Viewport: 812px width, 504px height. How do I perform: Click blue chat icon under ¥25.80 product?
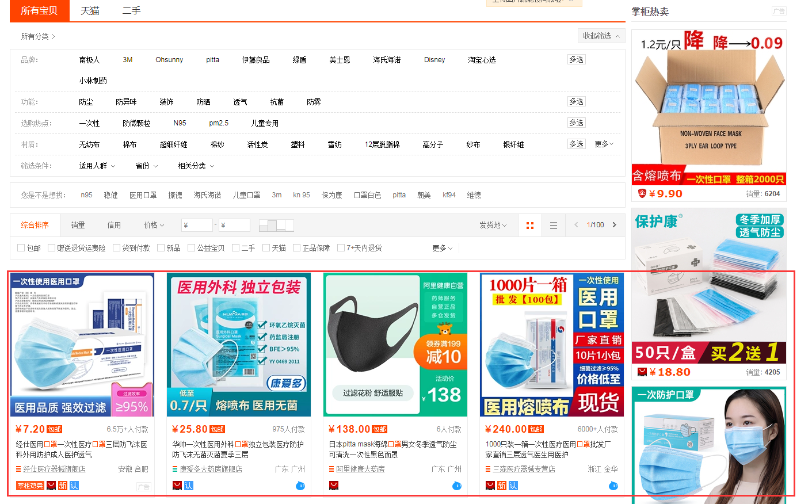tap(300, 486)
